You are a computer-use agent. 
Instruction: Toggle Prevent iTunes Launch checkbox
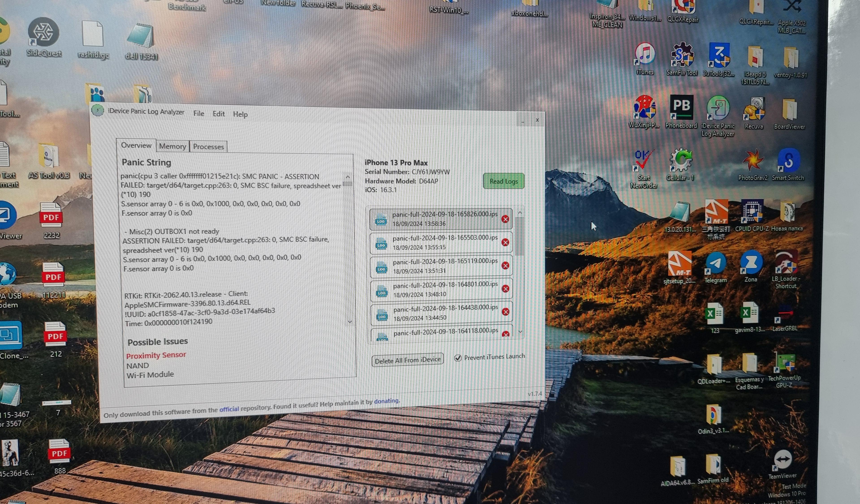pos(458,358)
